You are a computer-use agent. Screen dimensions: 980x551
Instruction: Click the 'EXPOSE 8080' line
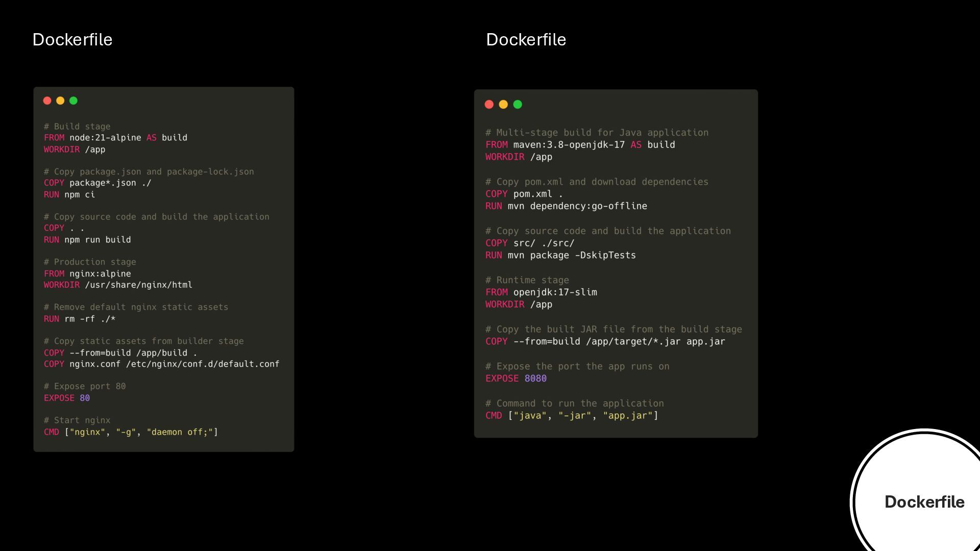pos(516,379)
